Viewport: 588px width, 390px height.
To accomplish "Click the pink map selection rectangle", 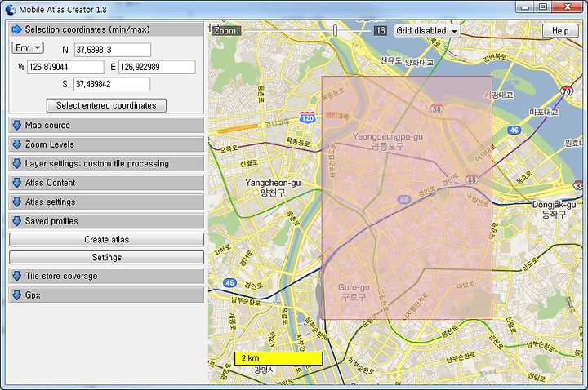I will pos(407,197).
